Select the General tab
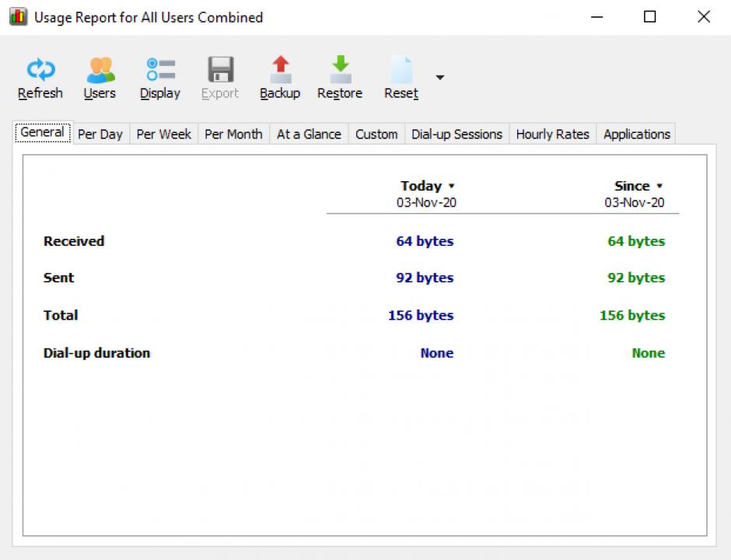 pos(43,132)
